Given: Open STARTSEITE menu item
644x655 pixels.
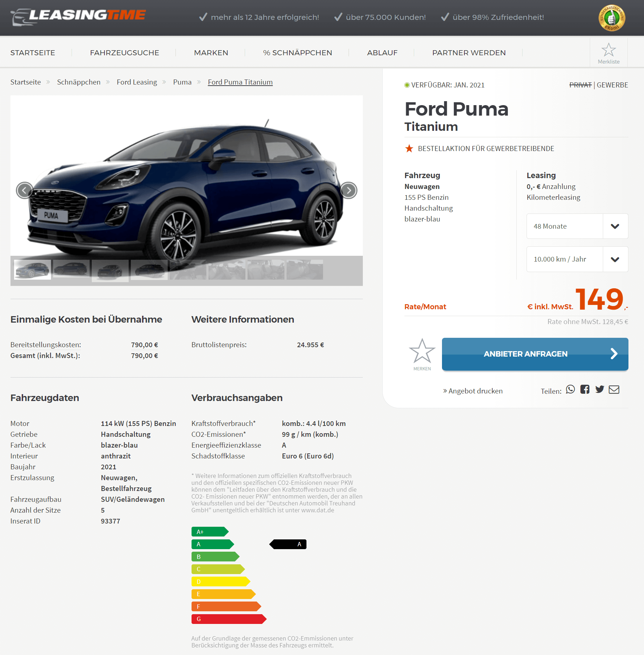Looking at the screenshot, I should coord(33,53).
